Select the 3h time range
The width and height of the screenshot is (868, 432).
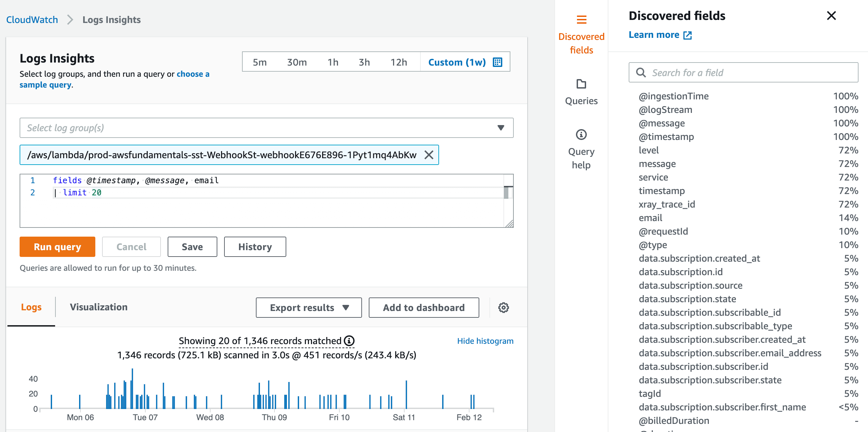(364, 62)
